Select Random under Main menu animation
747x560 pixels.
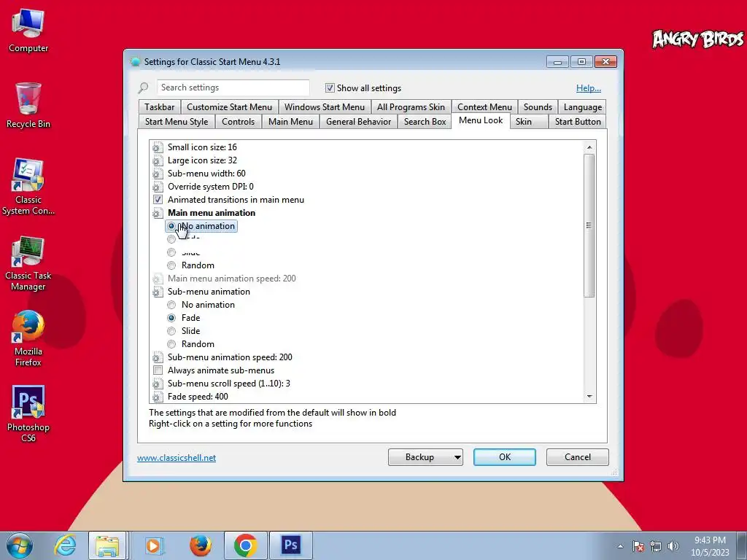(171, 265)
